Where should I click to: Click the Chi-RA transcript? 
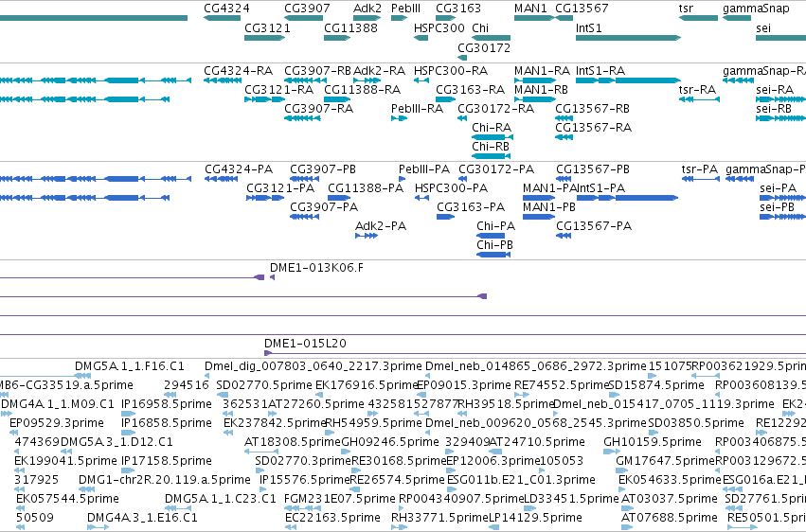pyautogui.click(x=493, y=137)
